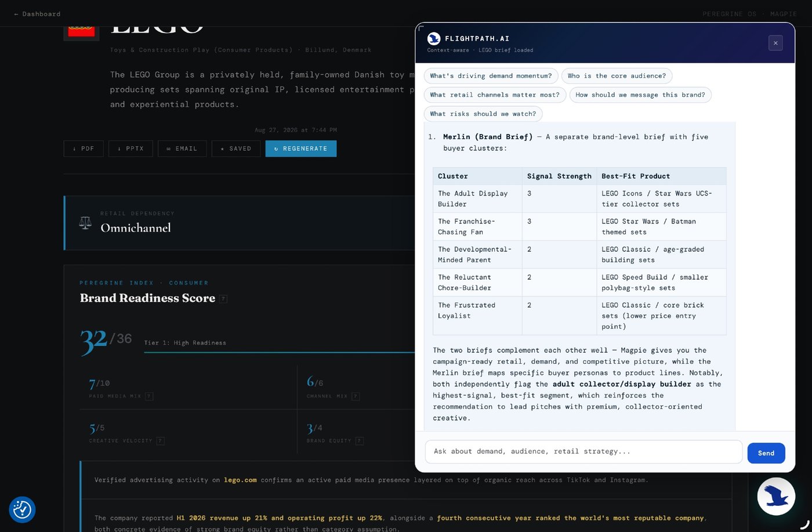This screenshot has width=812, height=532.
Task: Click the 32/36 readiness score value
Action: pyautogui.click(x=106, y=341)
